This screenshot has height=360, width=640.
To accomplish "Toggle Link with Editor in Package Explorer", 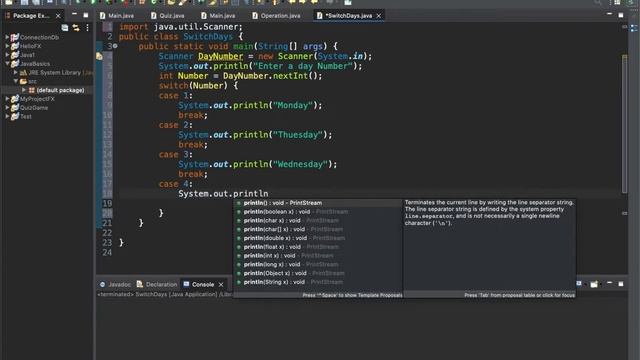I will click(76, 28).
